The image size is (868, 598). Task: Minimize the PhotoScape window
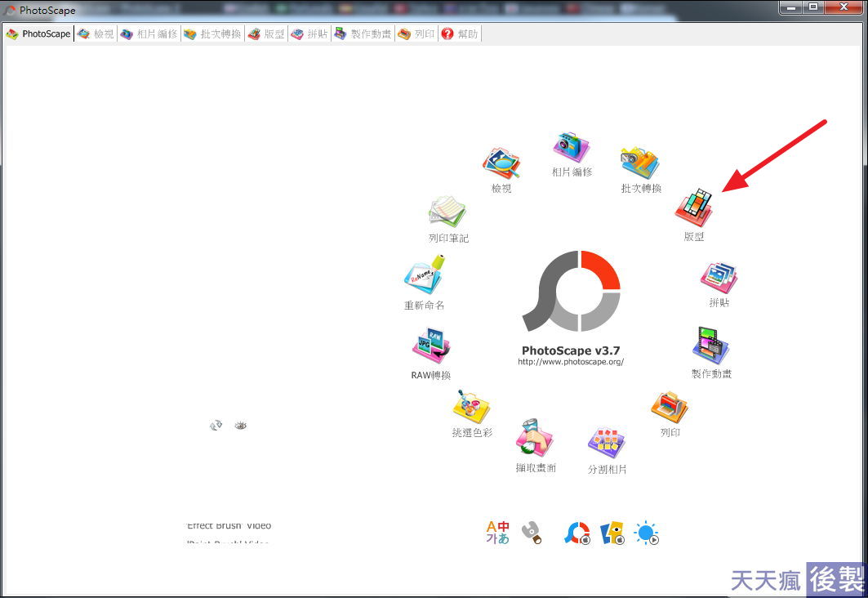[791, 7]
